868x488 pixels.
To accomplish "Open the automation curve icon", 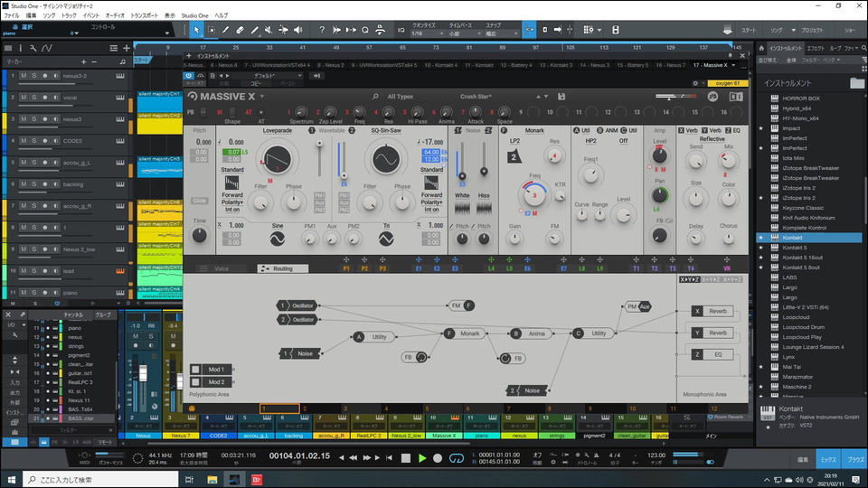I will tap(47, 48).
